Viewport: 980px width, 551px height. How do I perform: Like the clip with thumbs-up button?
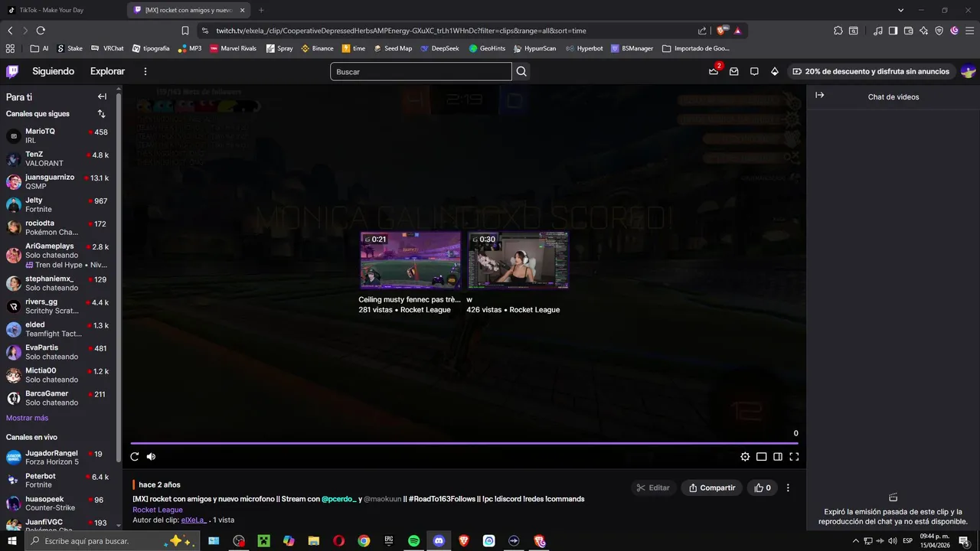tap(763, 487)
